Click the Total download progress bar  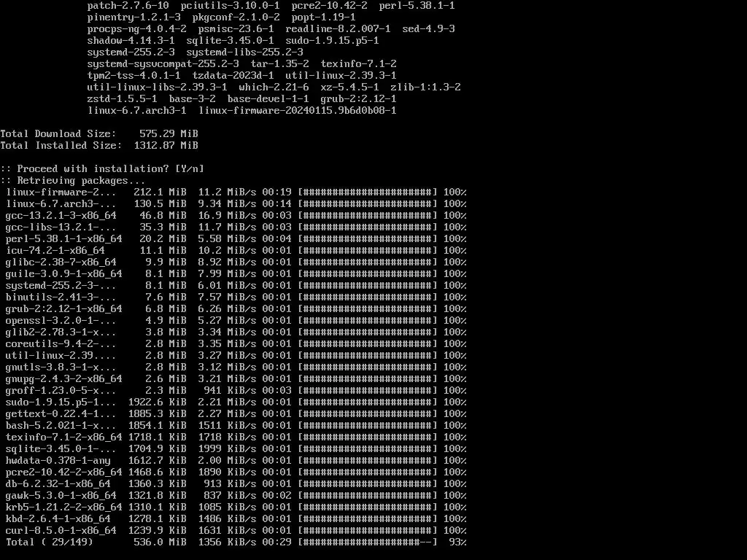click(x=368, y=542)
